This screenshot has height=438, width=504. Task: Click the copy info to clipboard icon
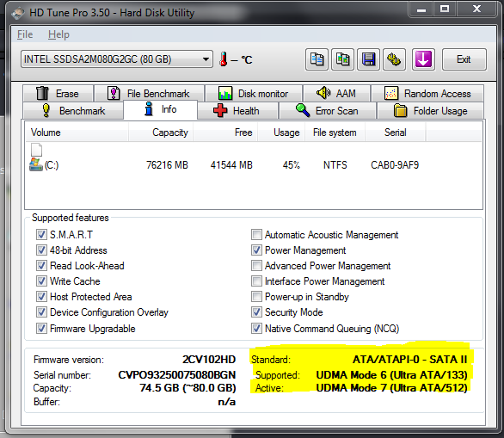[317, 59]
